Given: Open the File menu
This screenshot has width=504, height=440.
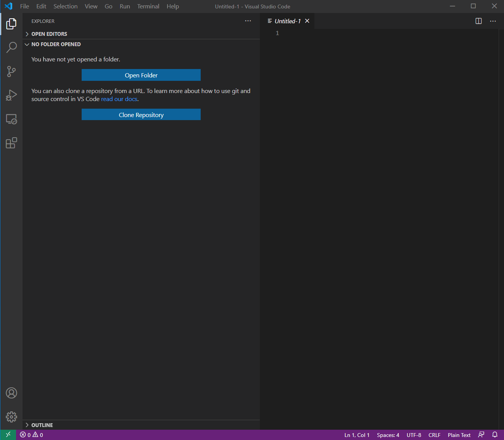Looking at the screenshot, I should point(24,6).
